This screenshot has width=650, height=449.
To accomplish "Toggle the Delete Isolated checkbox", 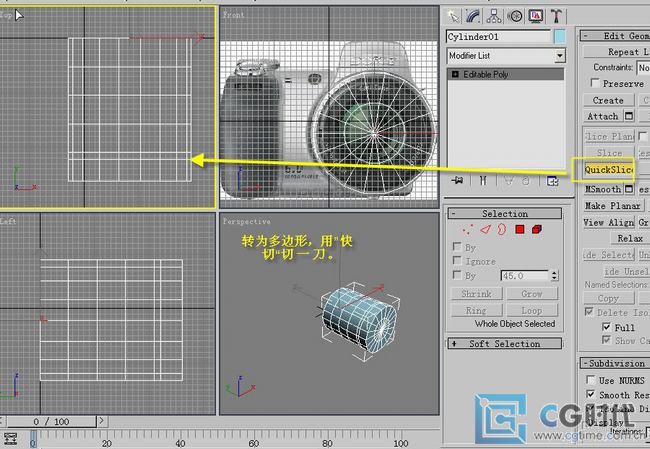I will pos(589,312).
